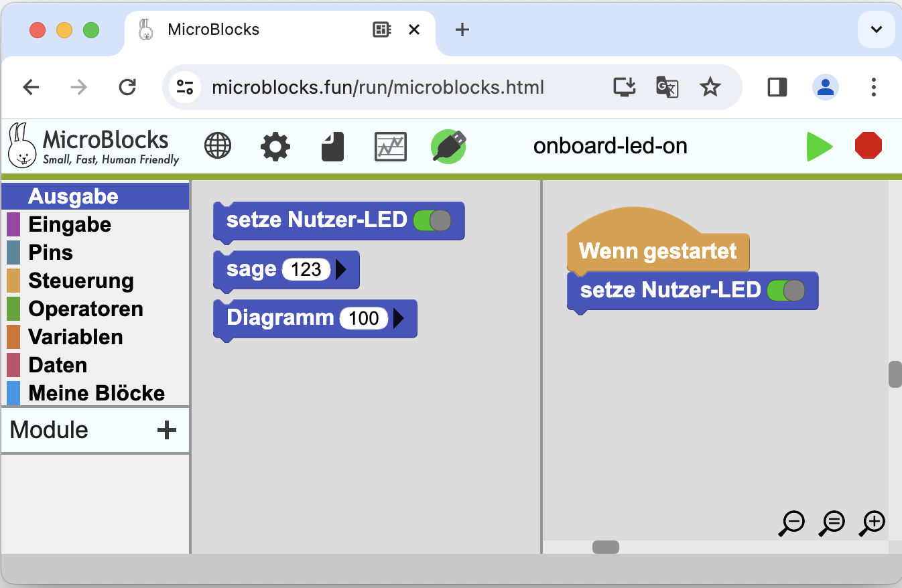
Task: Expand the sage block arguments arrow
Action: [340, 270]
